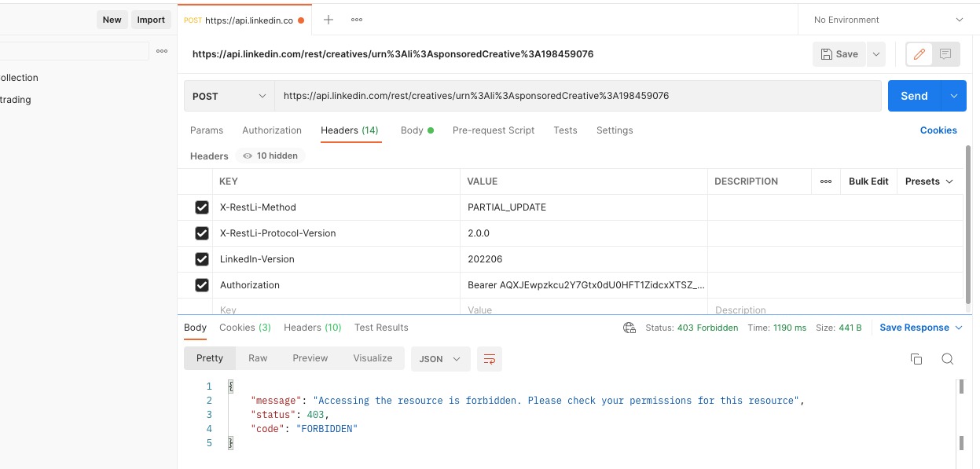
Task: Open the request comments icon
Action: [x=946, y=53]
